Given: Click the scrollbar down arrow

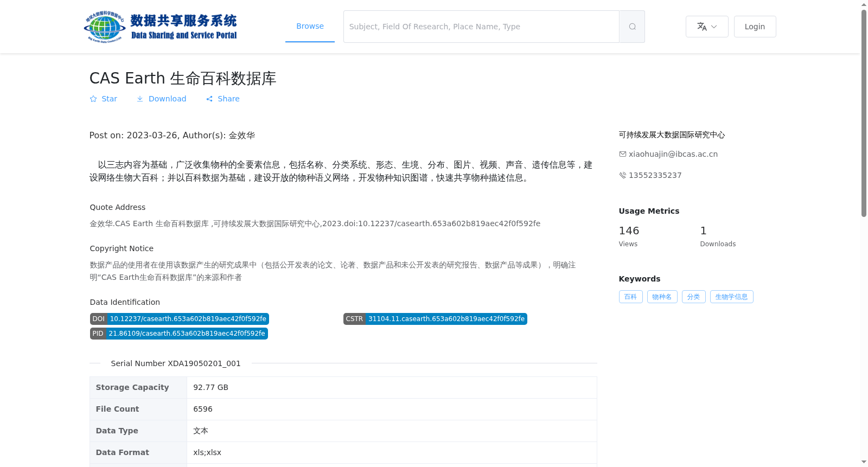Looking at the screenshot, I should [864, 462].
